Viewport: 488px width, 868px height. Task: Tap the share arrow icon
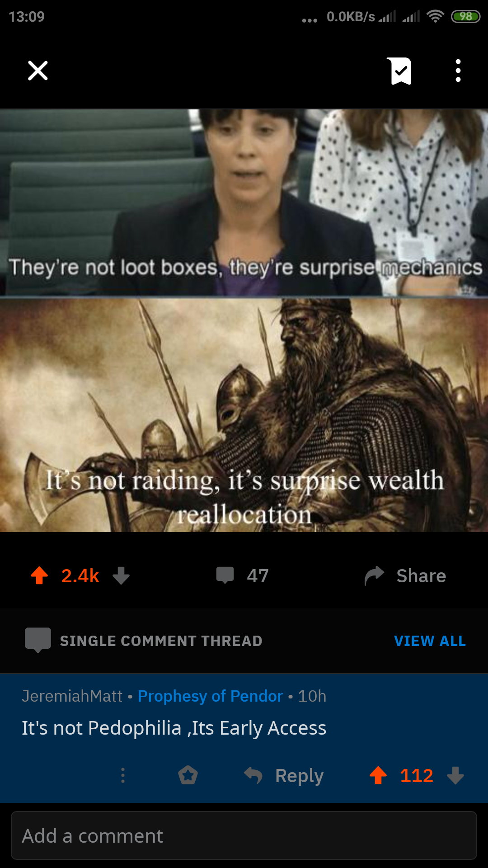(x=375, y=576)
